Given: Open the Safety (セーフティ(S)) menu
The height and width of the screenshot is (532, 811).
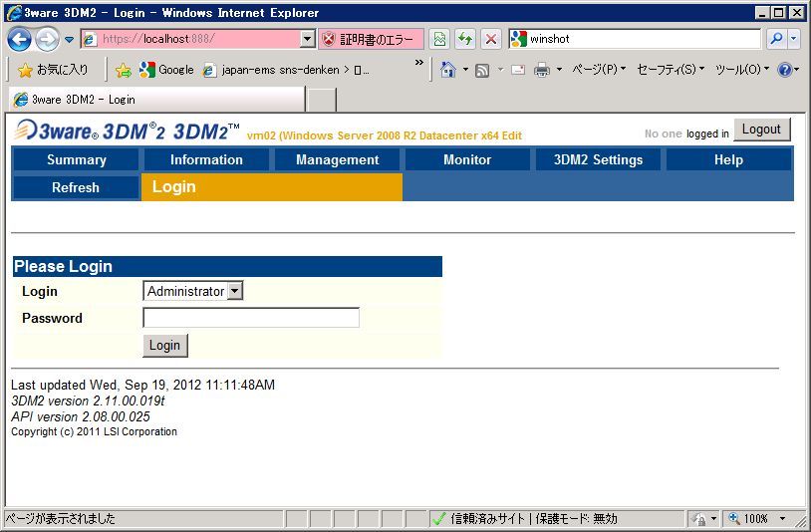Looking at the screenshot, I should pyautogui.click(x=671, y=70).
